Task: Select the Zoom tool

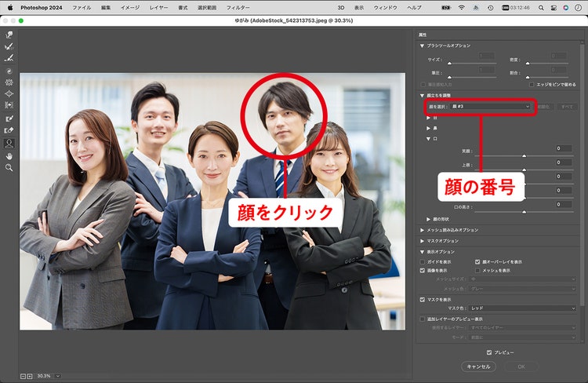Action: coord(9,168)
